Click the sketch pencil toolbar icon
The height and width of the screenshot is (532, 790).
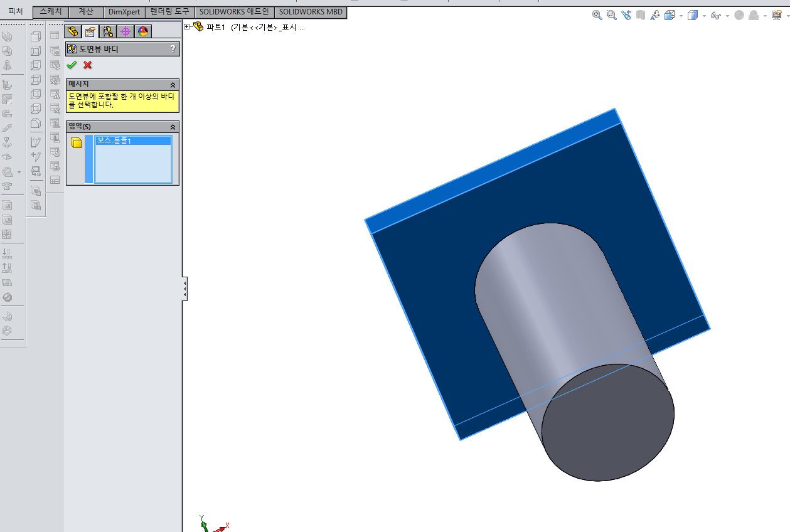36,142
